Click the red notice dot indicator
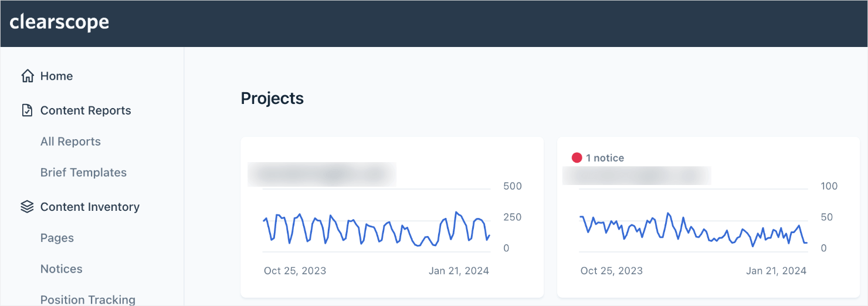 point(577,158)
